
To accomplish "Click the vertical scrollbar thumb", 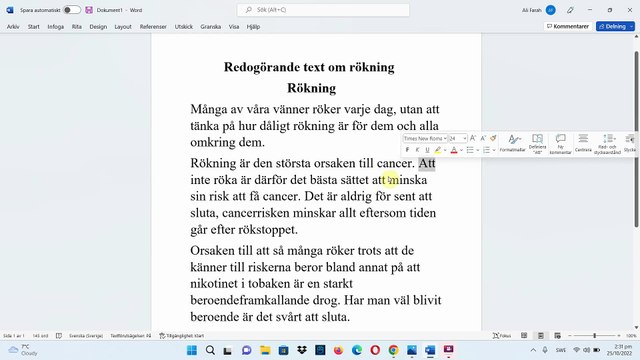I will tap(636, 139).
